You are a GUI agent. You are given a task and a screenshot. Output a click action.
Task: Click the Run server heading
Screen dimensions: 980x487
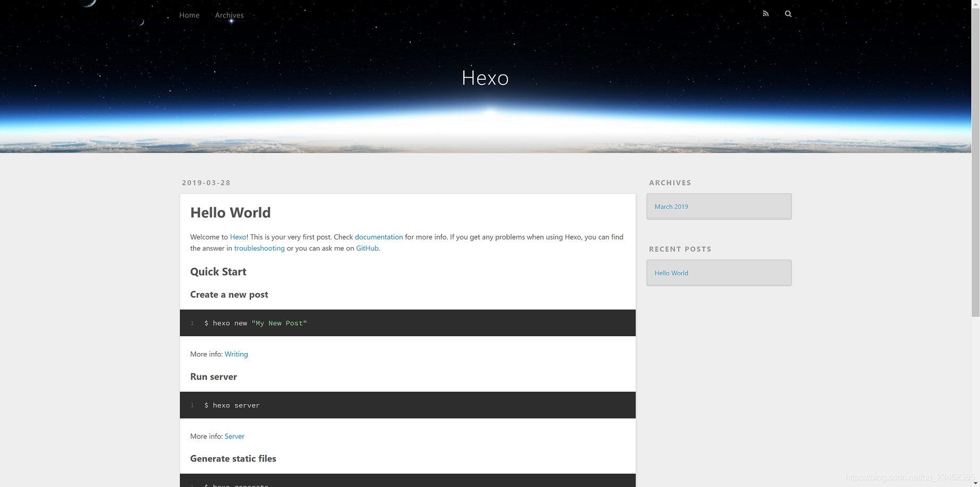click(214, 377)
